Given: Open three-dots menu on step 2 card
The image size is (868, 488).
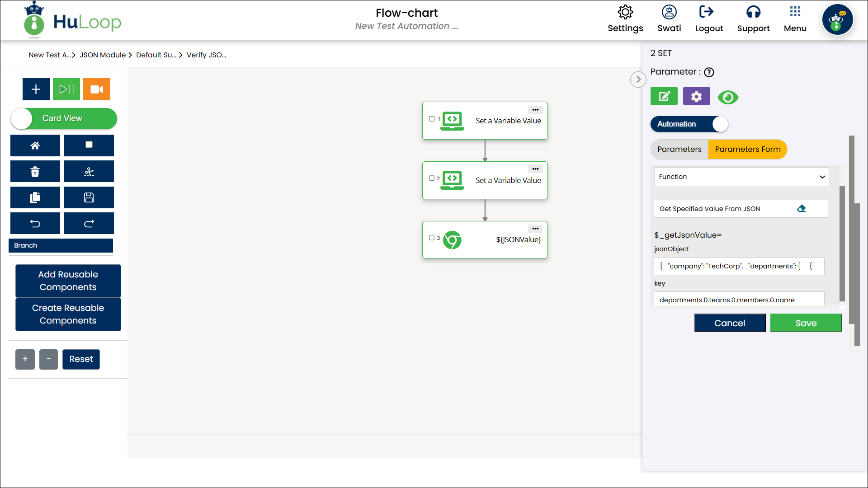Looking at the screenshot, I should click(x=535, y=169).
